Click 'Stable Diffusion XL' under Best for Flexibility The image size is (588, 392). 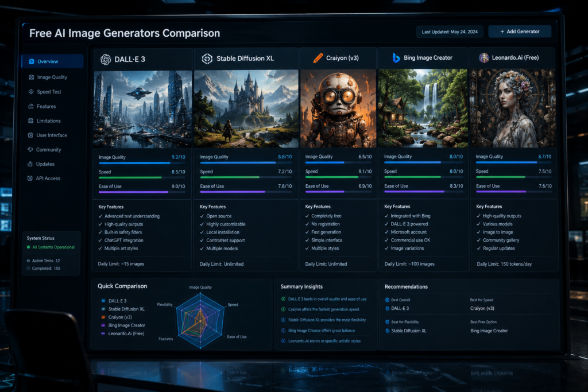pos(409,331)
